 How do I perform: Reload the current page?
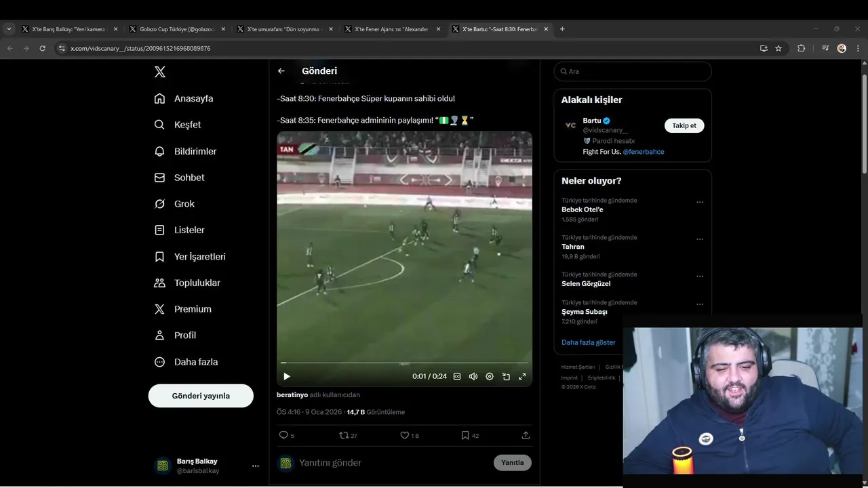[42, 48]
